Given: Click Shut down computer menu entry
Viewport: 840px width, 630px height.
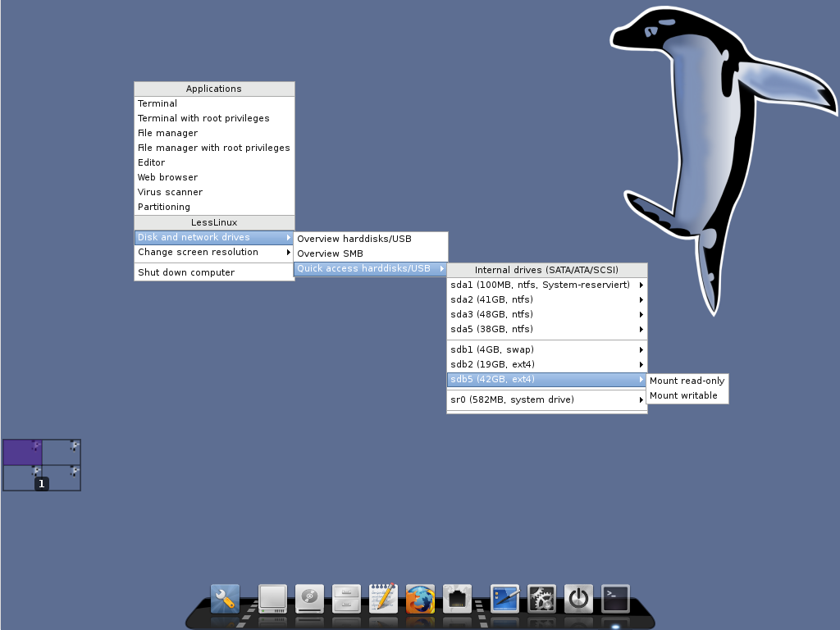Looking at the screenshot, I should pyautogui.click(x=186, y=272).
